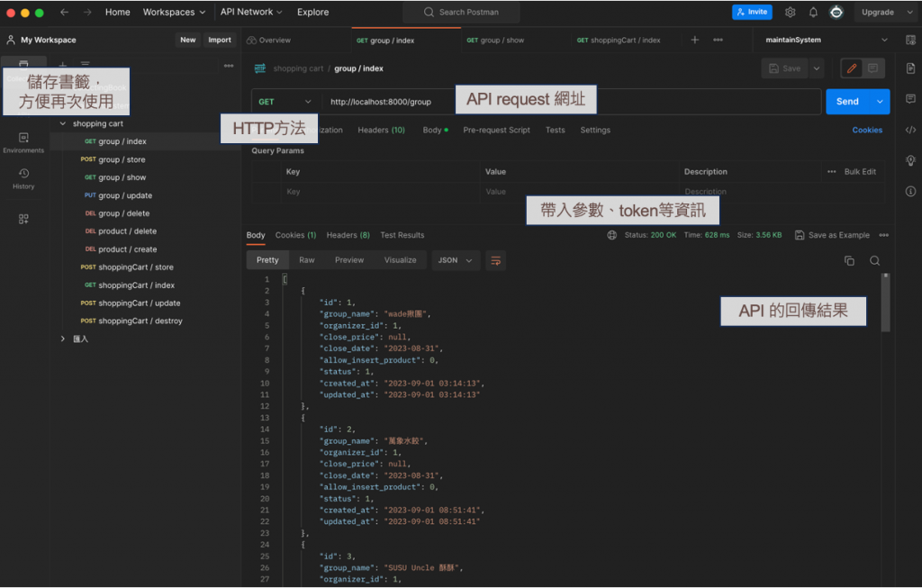Search within response body
Image resolution: width=922 pixels, height=588 pixels.
pos(874,260)
